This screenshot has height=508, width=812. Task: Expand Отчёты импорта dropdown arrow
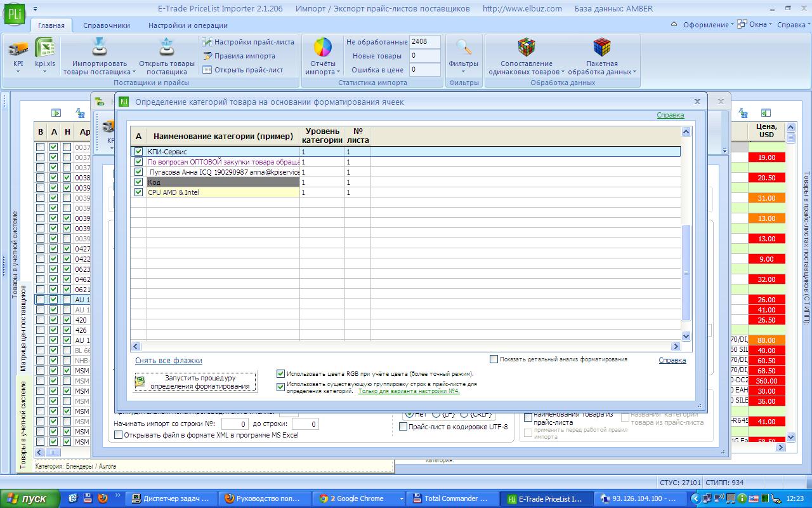click(x=338, y=72)
